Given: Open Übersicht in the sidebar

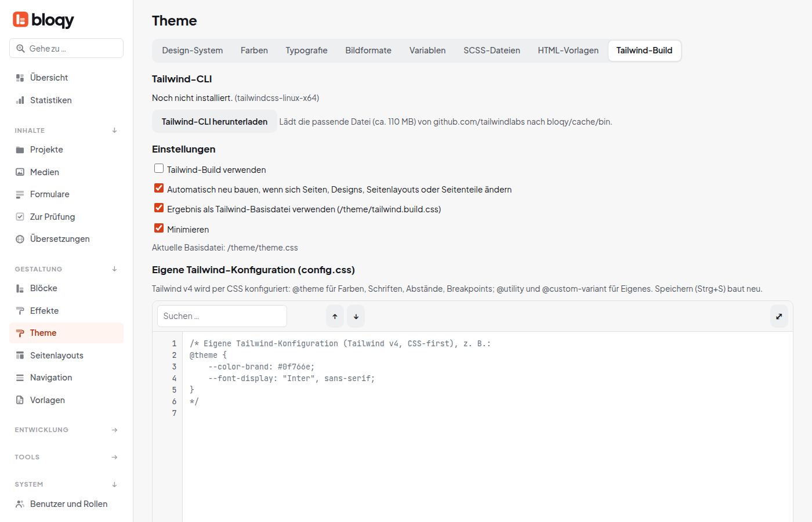Looking at the screenshot, I should click(x=66, y=78).
